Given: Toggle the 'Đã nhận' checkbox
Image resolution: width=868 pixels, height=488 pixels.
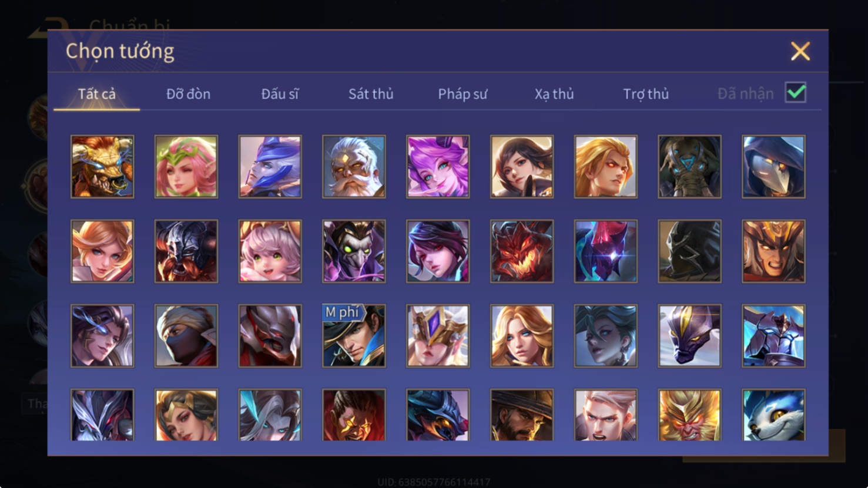Looking at the screenshot, I should [x=796, y=93].
